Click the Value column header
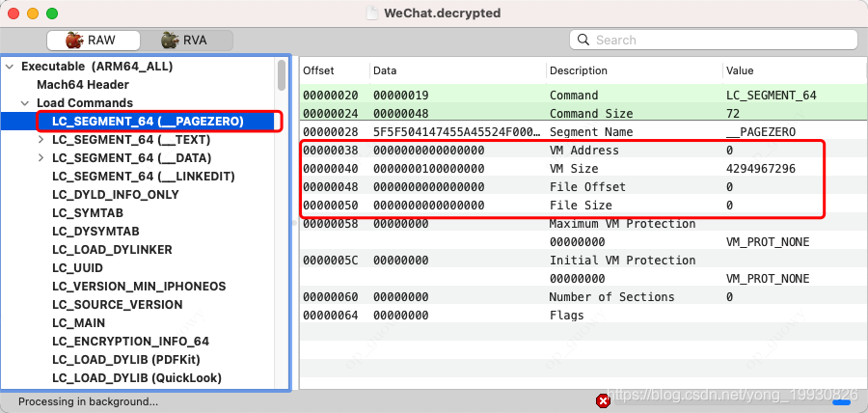The image size is (868, 413). click(x=740, y=70)
